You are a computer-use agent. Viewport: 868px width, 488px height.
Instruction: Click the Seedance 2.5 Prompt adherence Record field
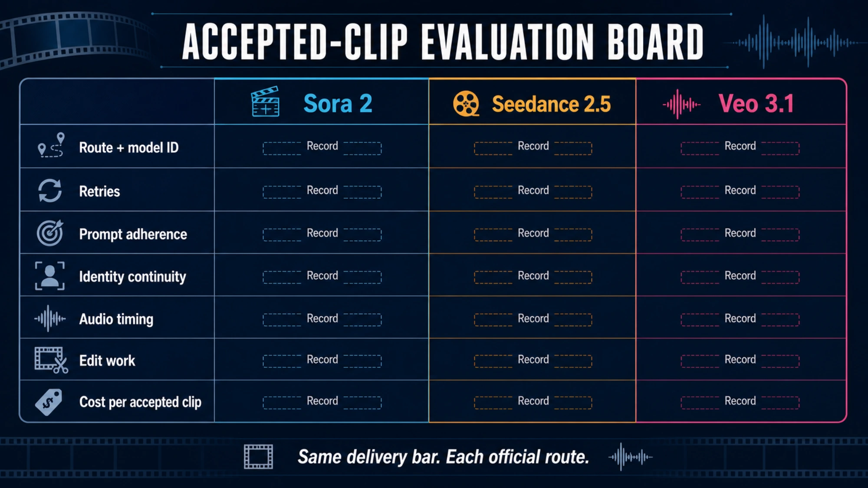click(533, 234)
